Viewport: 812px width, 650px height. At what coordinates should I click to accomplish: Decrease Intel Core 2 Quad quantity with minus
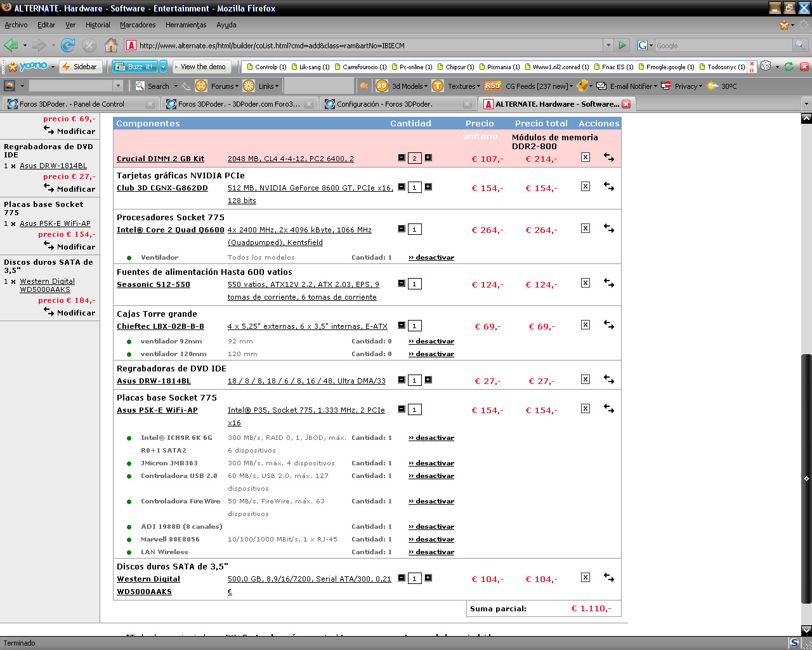pos(402,229)
